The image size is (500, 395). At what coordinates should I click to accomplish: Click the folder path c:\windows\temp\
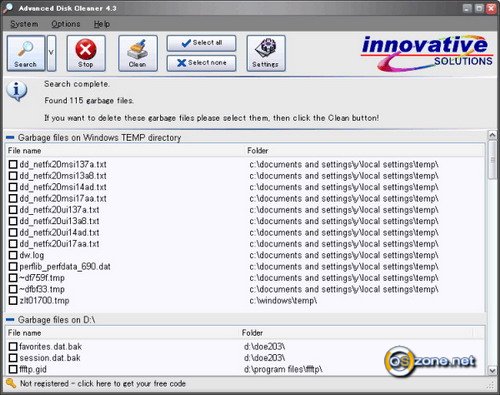[x=283, y=301]
